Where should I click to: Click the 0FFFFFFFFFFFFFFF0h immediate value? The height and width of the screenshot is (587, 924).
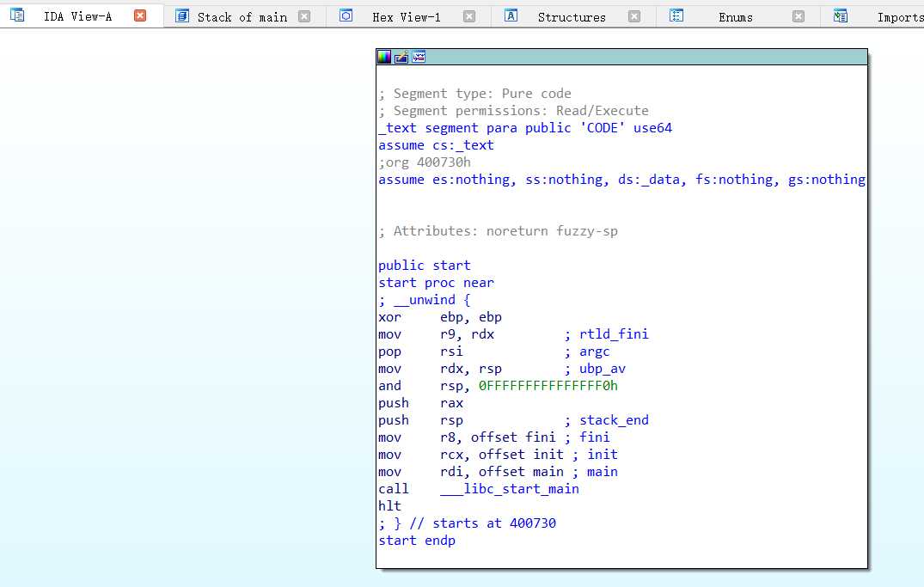(548, 385)
